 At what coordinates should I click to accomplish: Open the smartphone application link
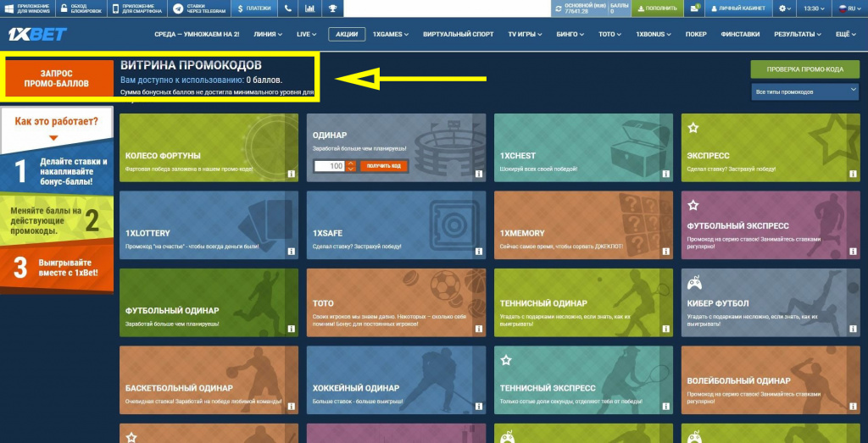137,8
